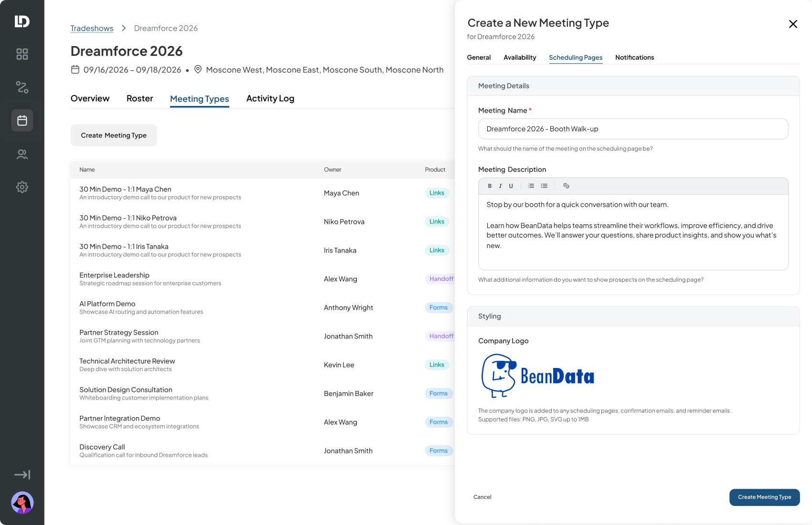Open the Enterprise Leadership meeting type
Image resolution: width=812 pixels, height=525 pixels.
point(262,279)
